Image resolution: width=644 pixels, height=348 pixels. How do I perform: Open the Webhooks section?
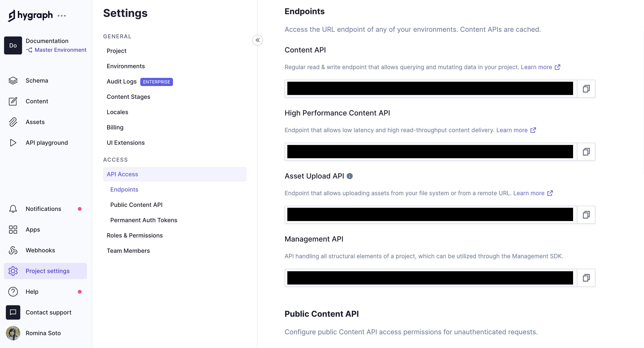click(40, 250)
